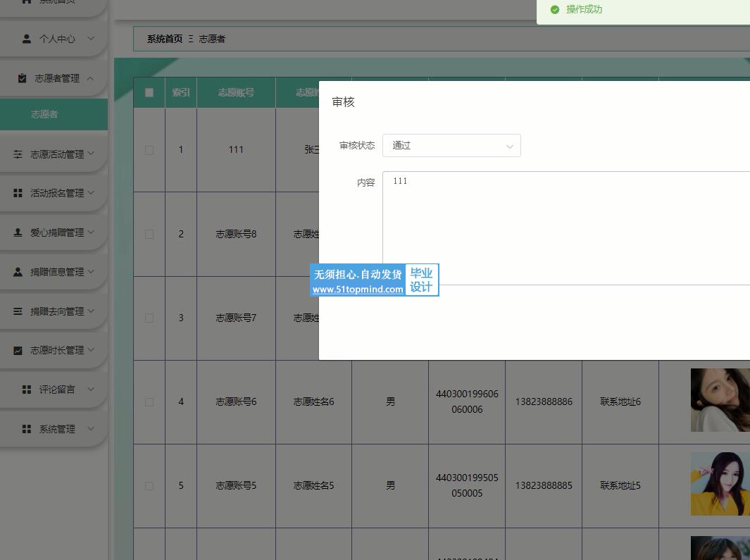
Task: Click the 爱心捐赠管理 stamp icon
Action: (18, 232)
